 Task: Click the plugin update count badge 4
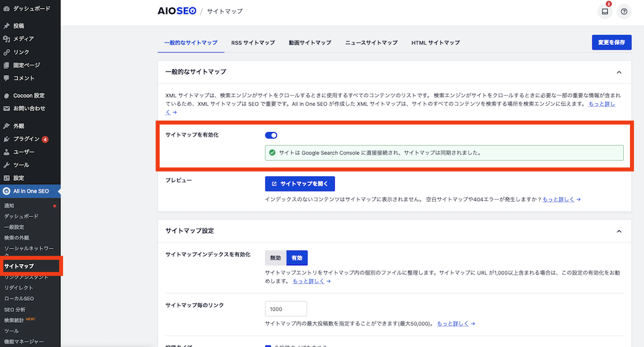(x=45, y=139)
